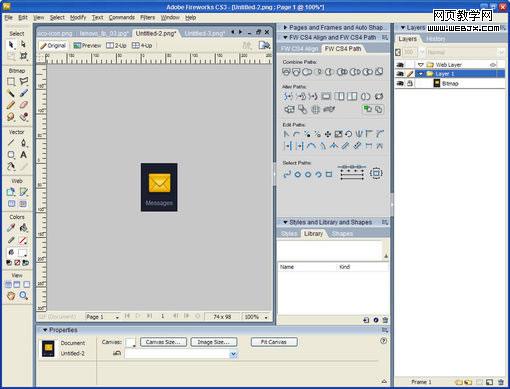
Task: Select the Magic Wand tool
Action: [11, 93]
